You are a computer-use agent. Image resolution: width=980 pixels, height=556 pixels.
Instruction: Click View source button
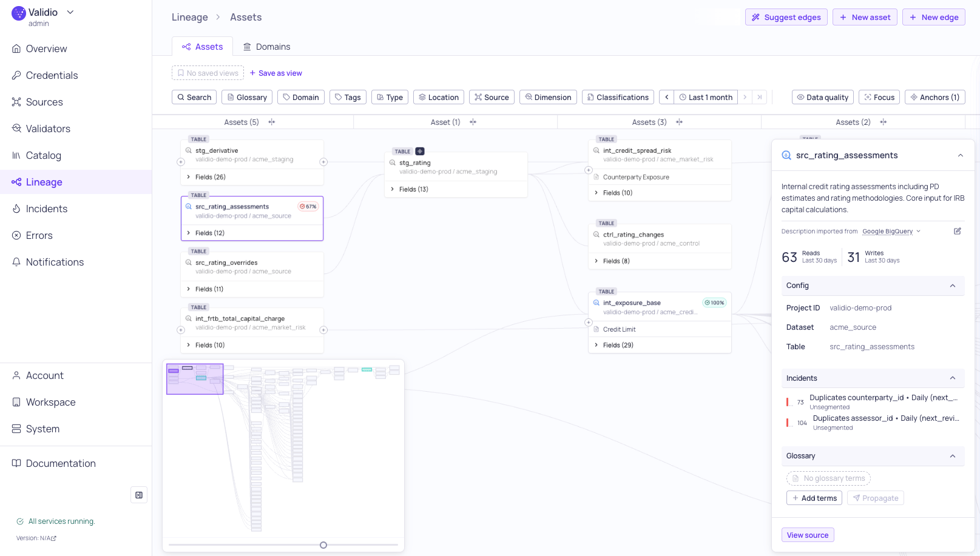pyautogui.click(x=808, y=535)
